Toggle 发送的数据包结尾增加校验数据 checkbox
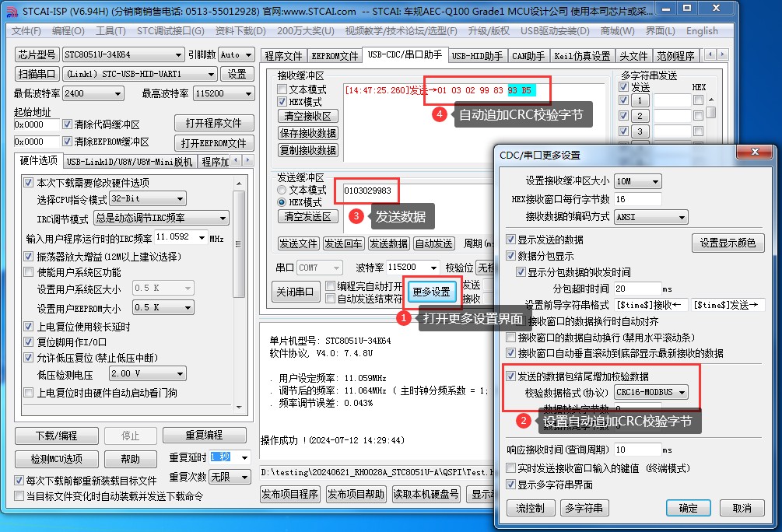Viewport: 782px width, 532px height. click(x=510, y=376)
